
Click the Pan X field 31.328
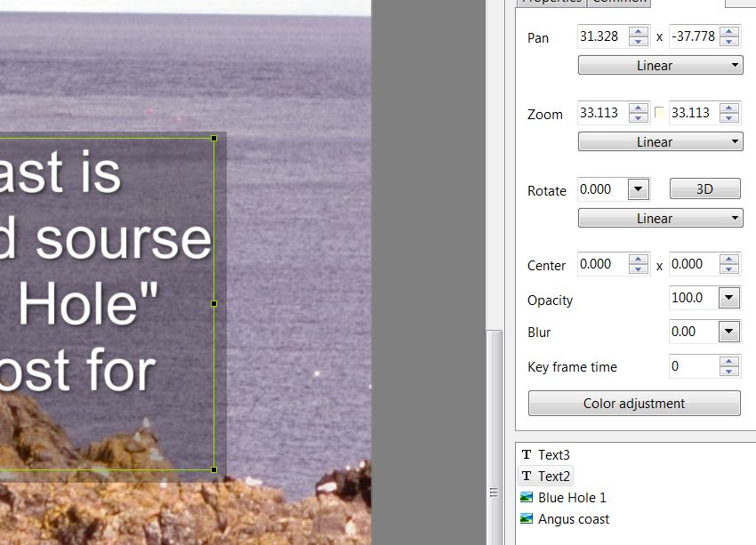603,36
